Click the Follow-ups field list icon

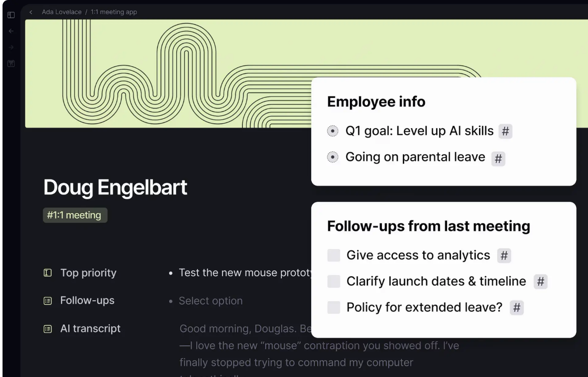click(48, 301)
